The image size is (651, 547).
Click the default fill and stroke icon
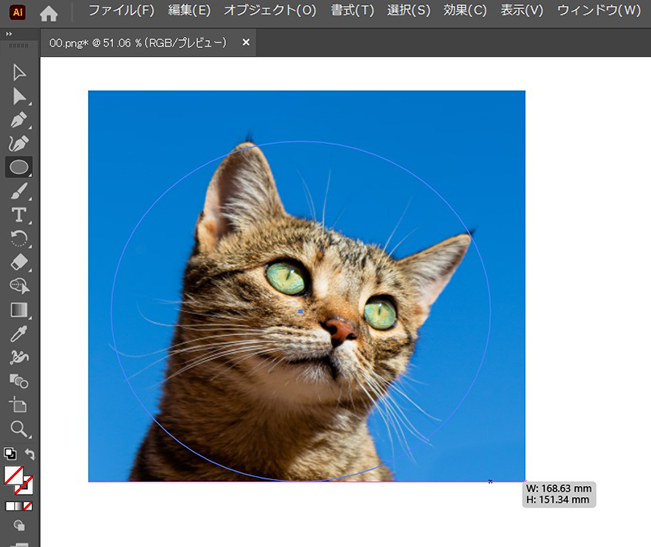pos(10,453)
